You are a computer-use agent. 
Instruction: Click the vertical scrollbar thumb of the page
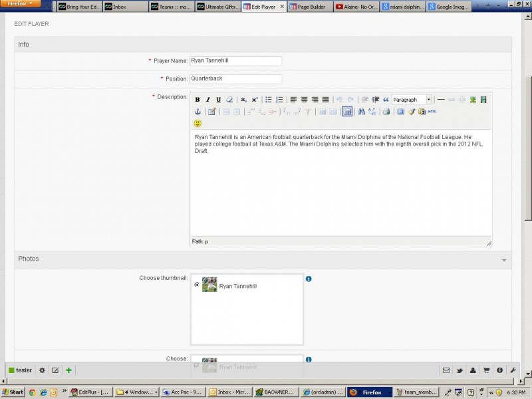pos(528,148)
